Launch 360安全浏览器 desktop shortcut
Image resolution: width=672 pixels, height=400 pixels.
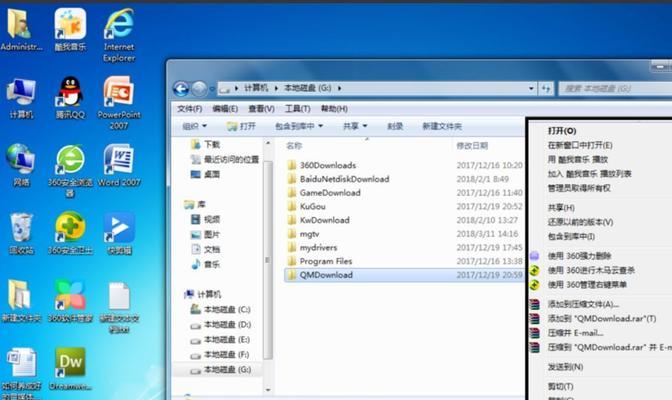point(70,171)
